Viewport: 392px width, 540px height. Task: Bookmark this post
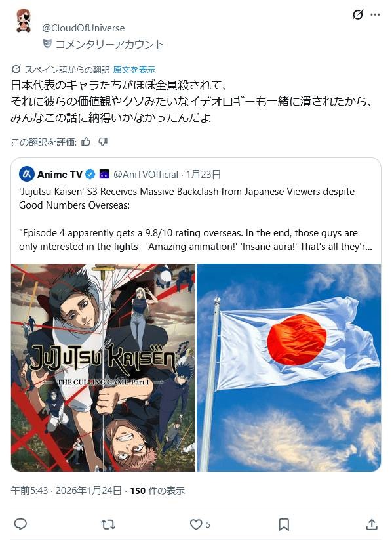click(284, 524)
